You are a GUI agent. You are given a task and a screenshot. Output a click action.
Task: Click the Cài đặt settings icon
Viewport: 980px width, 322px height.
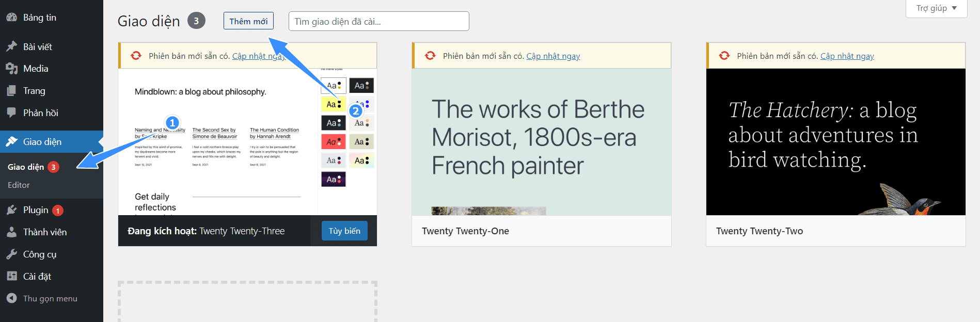11,276
